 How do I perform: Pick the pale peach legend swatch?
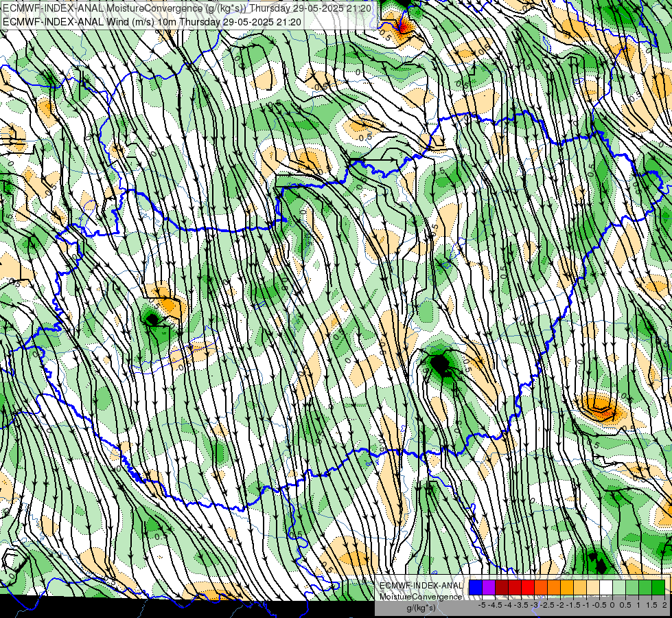[x=594, y=587]
